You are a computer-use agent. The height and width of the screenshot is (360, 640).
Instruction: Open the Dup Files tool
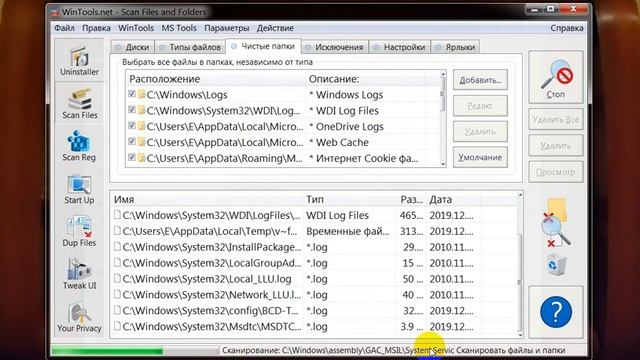pos(79,231)
